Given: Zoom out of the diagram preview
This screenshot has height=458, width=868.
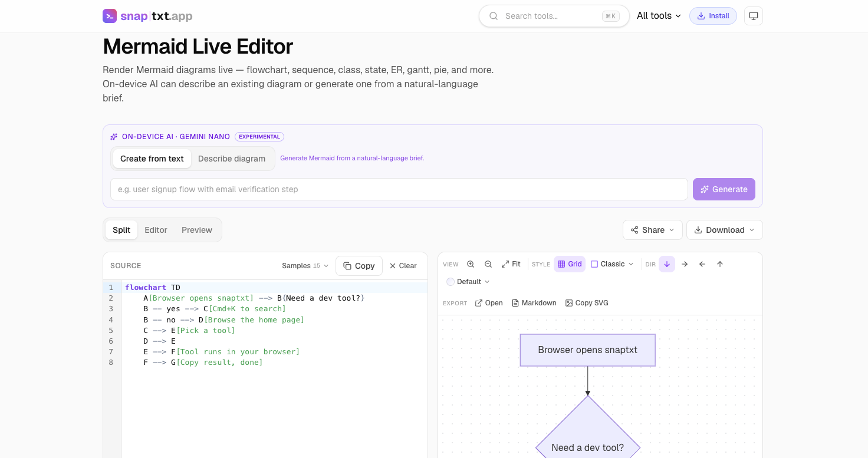Looking at the screenshot, I should 488,264.
